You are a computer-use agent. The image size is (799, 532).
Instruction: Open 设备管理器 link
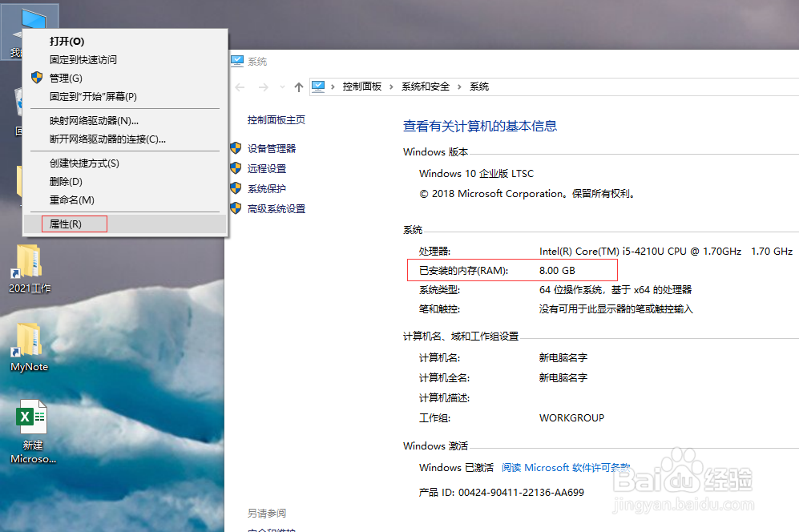tap(272, 148)
